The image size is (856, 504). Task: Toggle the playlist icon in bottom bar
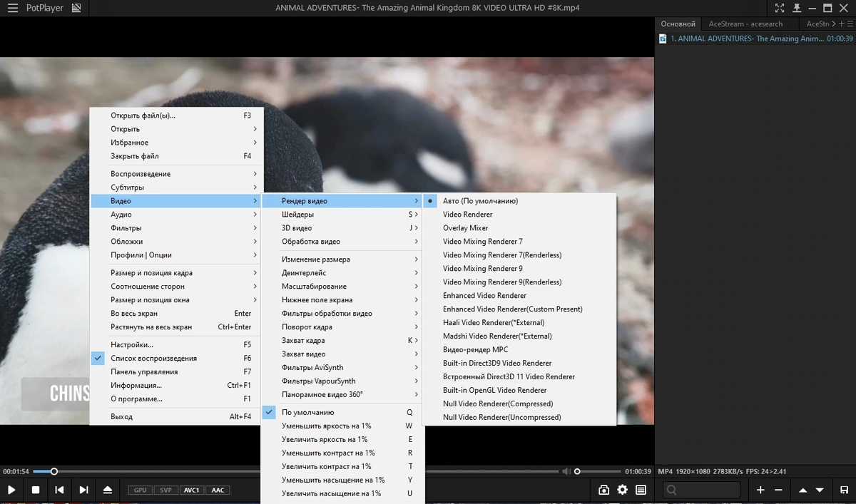[641, 490]
